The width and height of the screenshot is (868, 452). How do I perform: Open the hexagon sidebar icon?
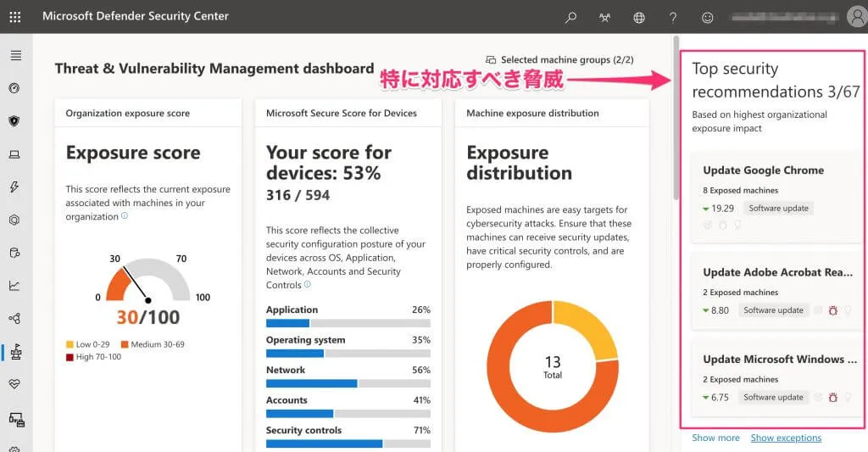pyautogui.click(x=14, y=220)
